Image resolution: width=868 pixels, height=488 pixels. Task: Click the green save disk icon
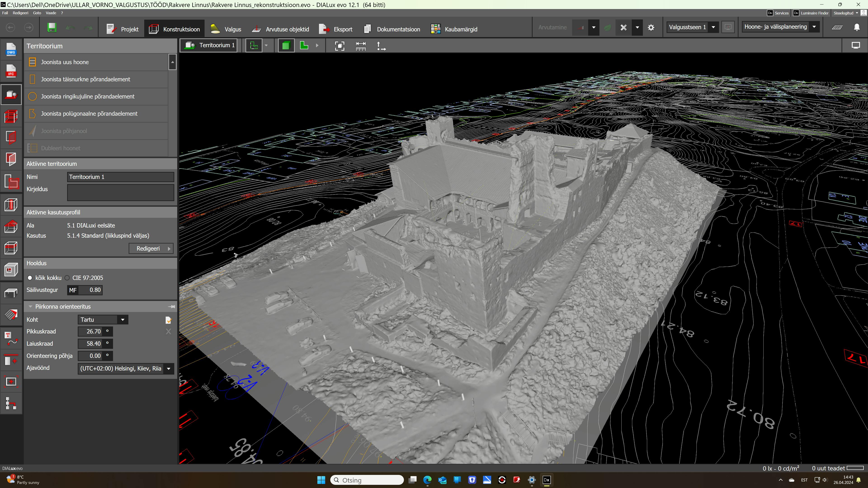(52, 28)
